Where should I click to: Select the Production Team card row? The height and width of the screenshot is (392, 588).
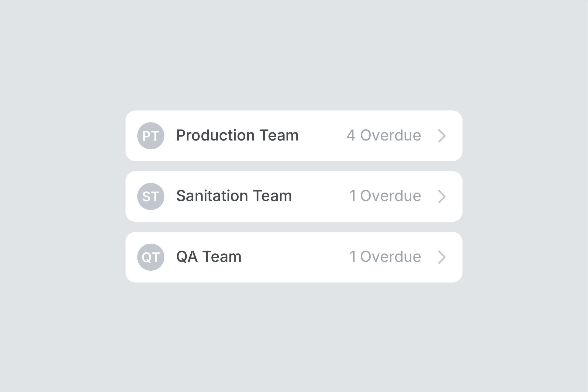point(294,136)
